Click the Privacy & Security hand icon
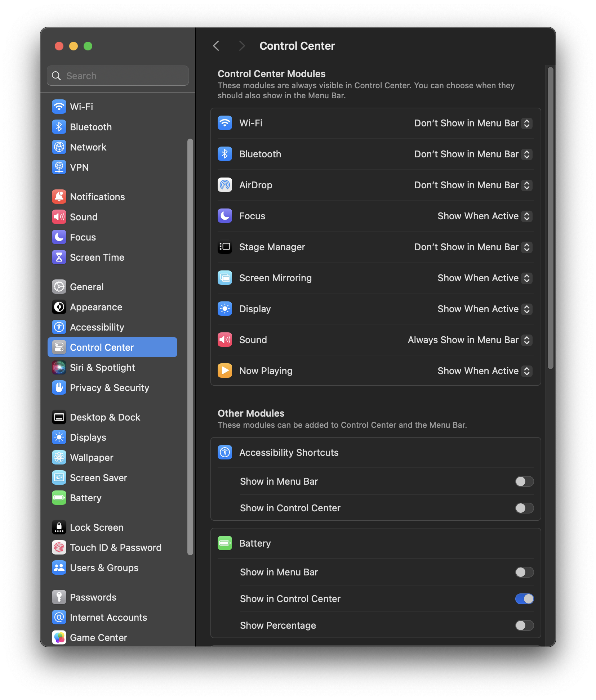Screen dimensions: 596x700 point(59,387)
